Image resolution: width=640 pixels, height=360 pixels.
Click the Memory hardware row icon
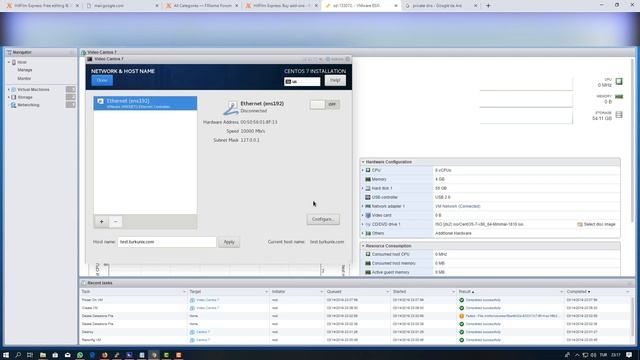[368, 179]
